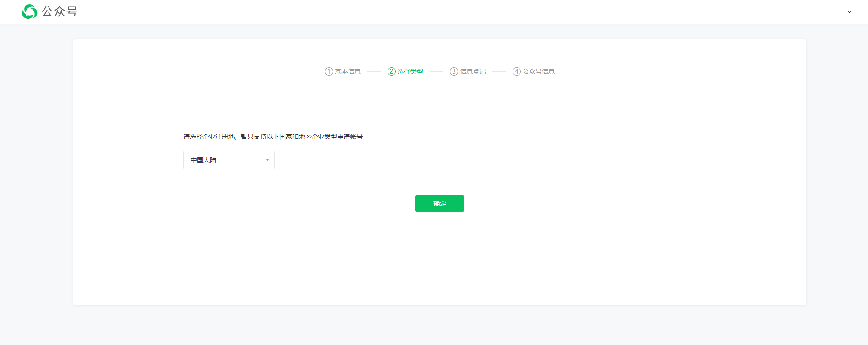Click the connector line between steps 3 and 4

(x=499, y=72)
